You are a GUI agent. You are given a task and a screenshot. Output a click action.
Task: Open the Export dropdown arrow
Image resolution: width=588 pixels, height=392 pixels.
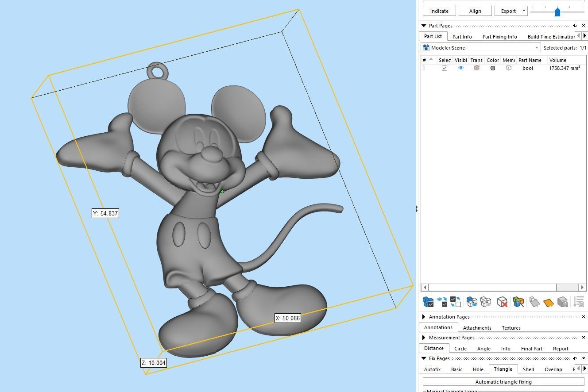(524, 11)
